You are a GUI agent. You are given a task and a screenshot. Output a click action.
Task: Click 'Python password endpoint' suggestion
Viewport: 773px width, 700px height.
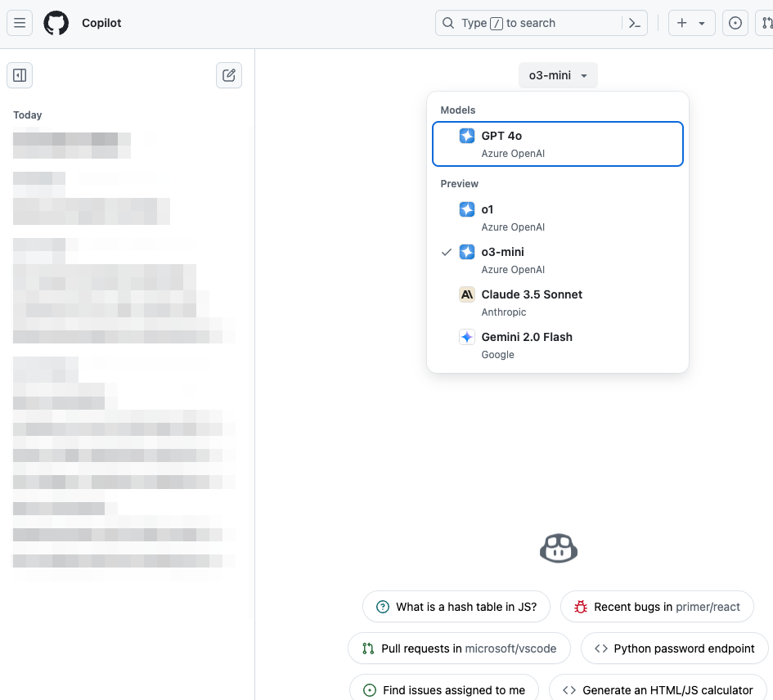(674, 648)
